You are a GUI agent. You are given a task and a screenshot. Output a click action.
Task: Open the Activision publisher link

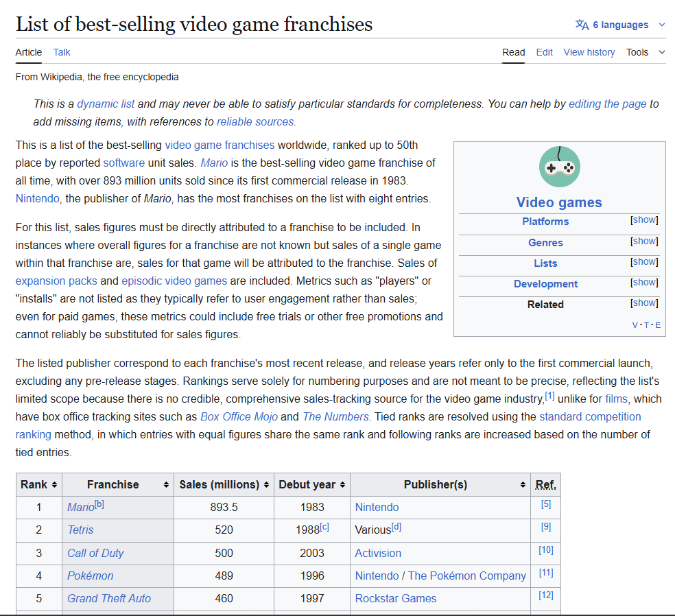click(x=378, y=553)
